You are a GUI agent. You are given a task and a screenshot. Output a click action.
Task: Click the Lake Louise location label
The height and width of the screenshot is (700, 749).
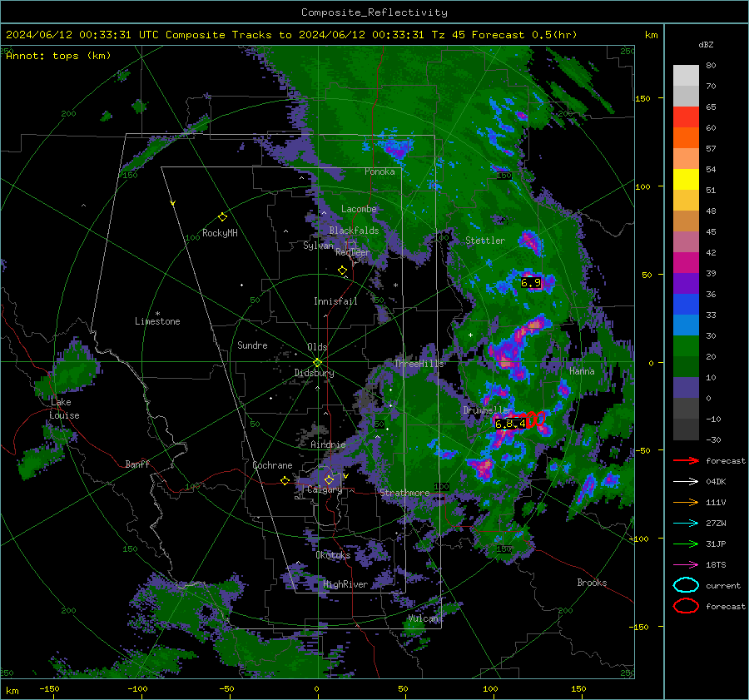point(64,409)
